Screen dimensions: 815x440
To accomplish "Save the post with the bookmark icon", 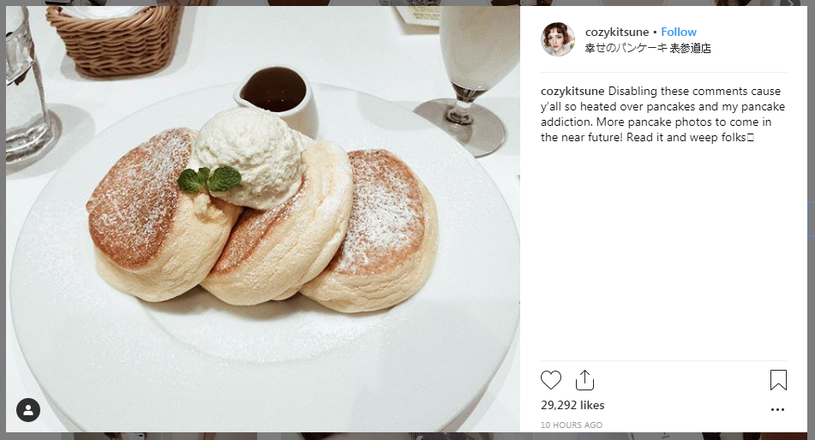I will [778, 380].
